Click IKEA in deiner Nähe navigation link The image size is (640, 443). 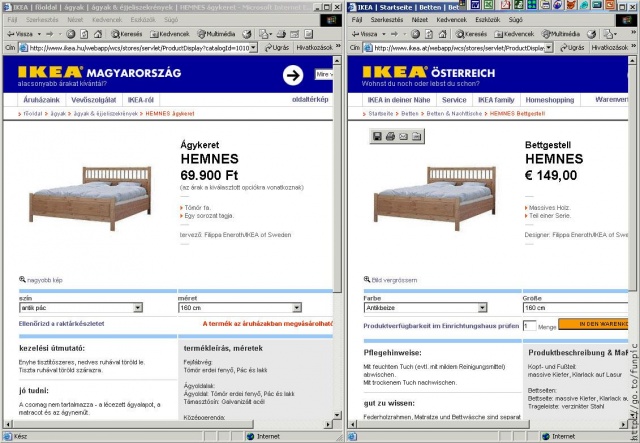pos(399,100)
